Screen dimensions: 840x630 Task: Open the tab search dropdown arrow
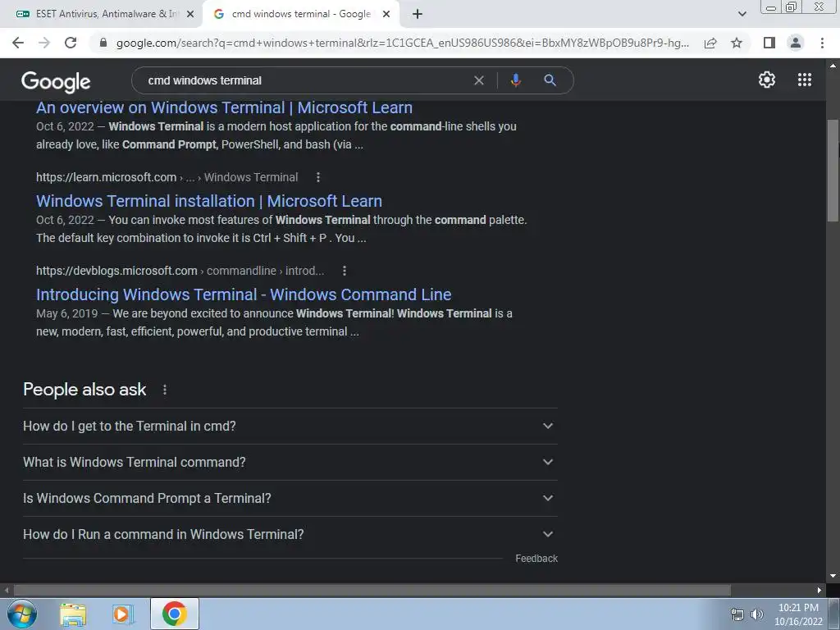pos(742,15)
